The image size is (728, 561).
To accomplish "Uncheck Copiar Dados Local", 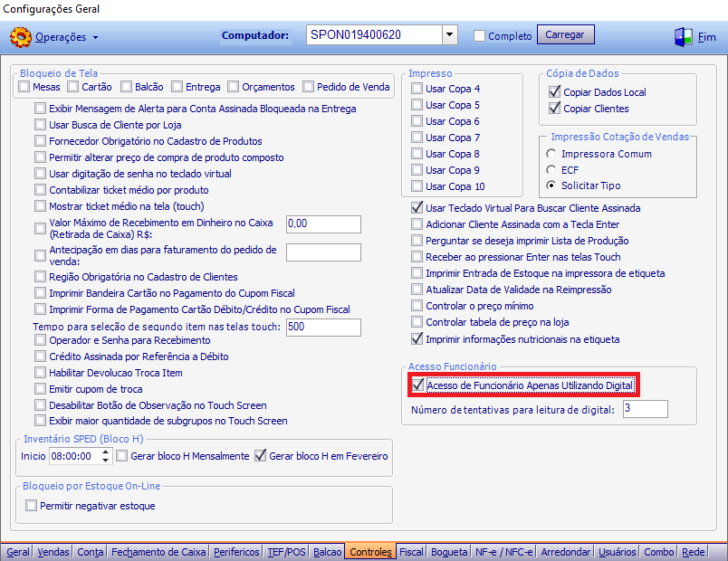I will 554,92.
